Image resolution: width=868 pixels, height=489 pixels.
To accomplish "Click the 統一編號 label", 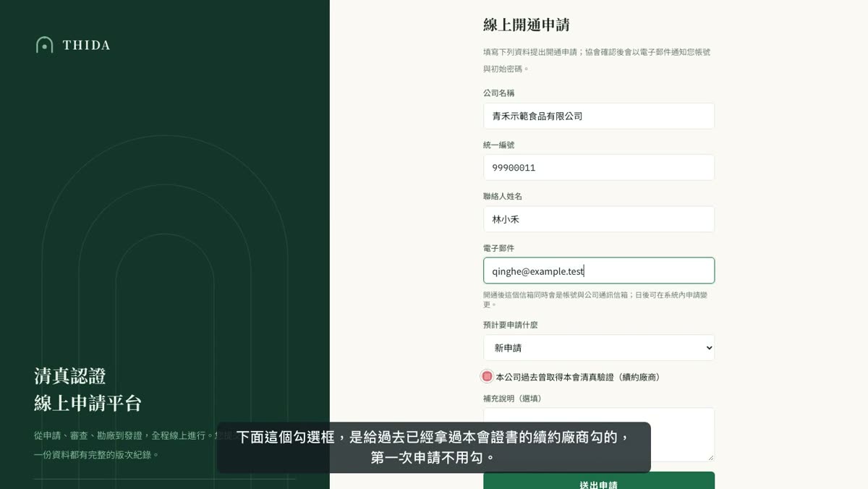I will tap(499, 145).
